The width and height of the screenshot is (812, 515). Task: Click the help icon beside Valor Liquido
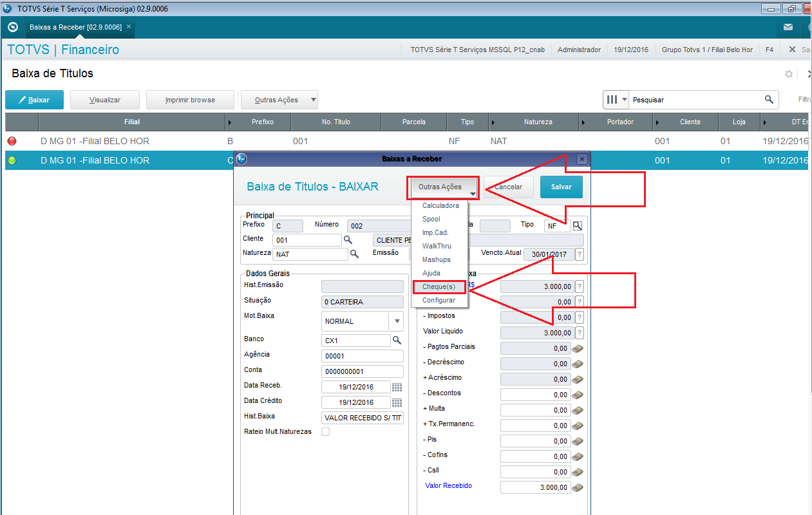coord(580,333)
